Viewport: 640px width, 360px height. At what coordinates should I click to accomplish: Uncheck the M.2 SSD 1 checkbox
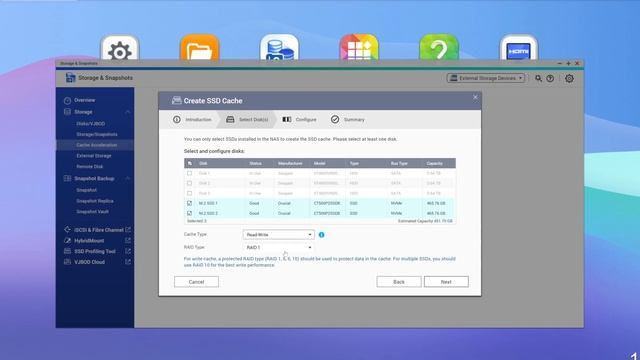189,203
